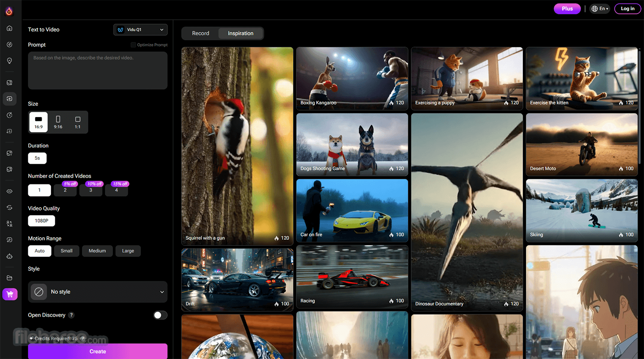Open the Desert Moto thumbnail
Image resolution: width=644 pixels, height=359 pixels.
[x=582, y=145]
